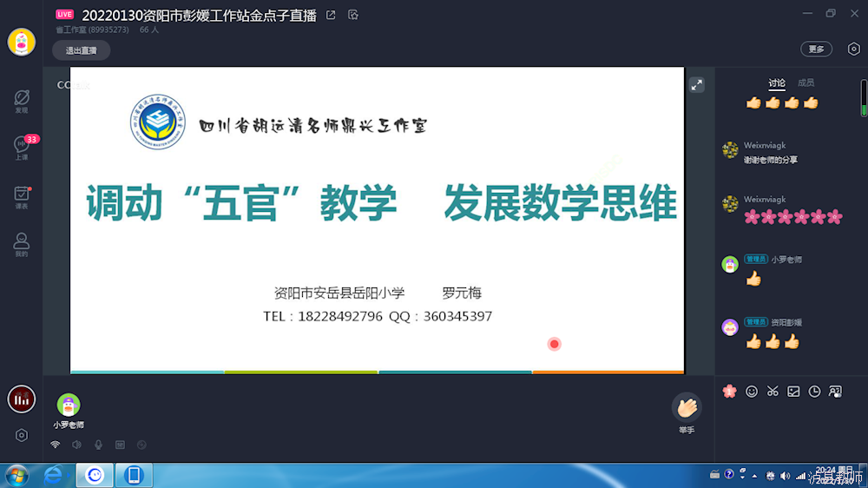Image resolution: width=868 pixels, height=488 pixels.
Task: Open the 我的 (Mine) sidebar icon
Action: click(x=22, y=244)
